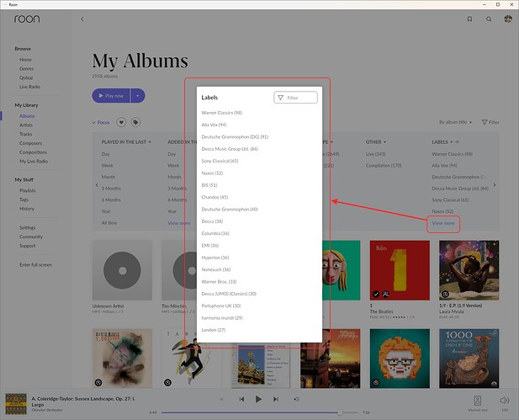Image resolution: width=519 pixels, height=420 pixels.
Task: Open Genres in the sidebar
Action: (26, 68)
